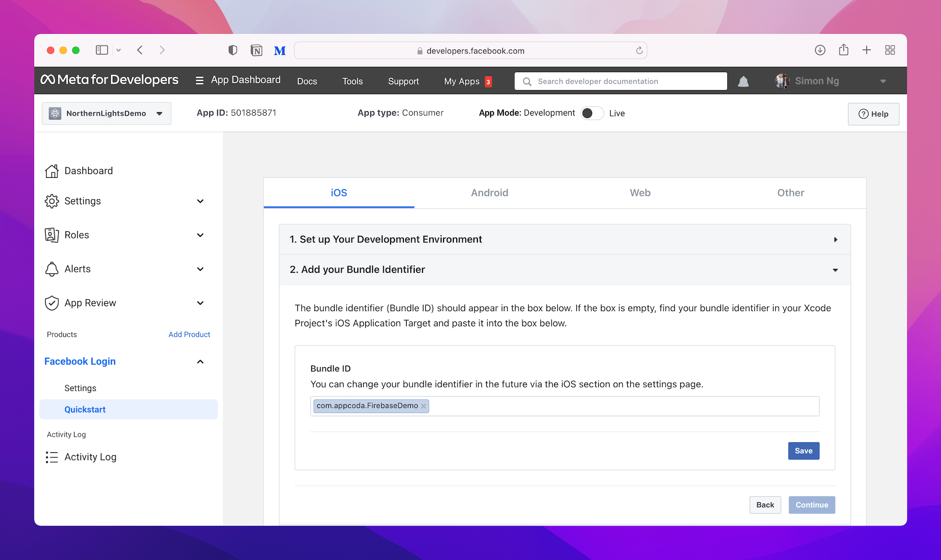This screenshot has width=941, height=560.
Task: Click the Safari share icon
Action: [x=843, y=50]
